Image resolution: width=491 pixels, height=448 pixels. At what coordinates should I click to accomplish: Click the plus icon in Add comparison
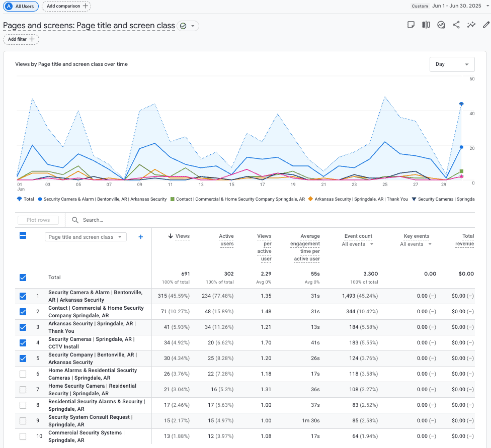click(x=86, y=6)
